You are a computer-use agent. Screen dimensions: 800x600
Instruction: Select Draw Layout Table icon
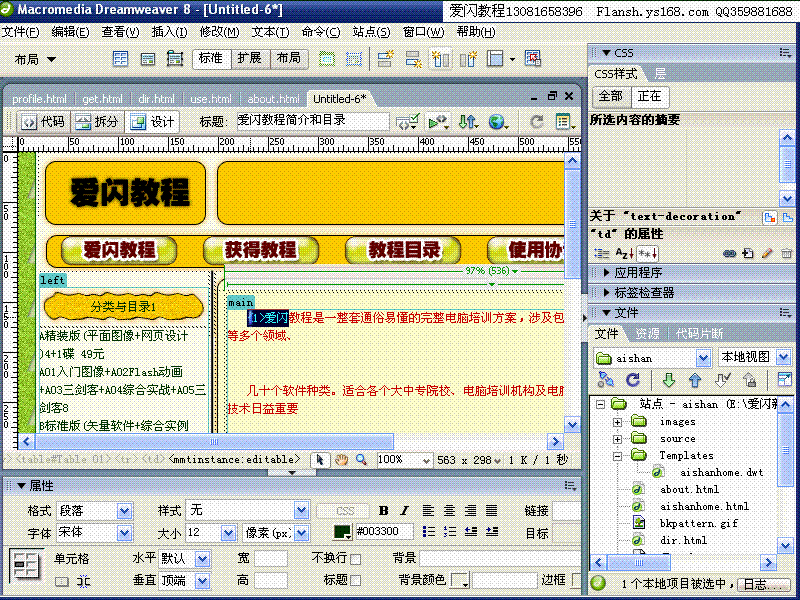327,59
